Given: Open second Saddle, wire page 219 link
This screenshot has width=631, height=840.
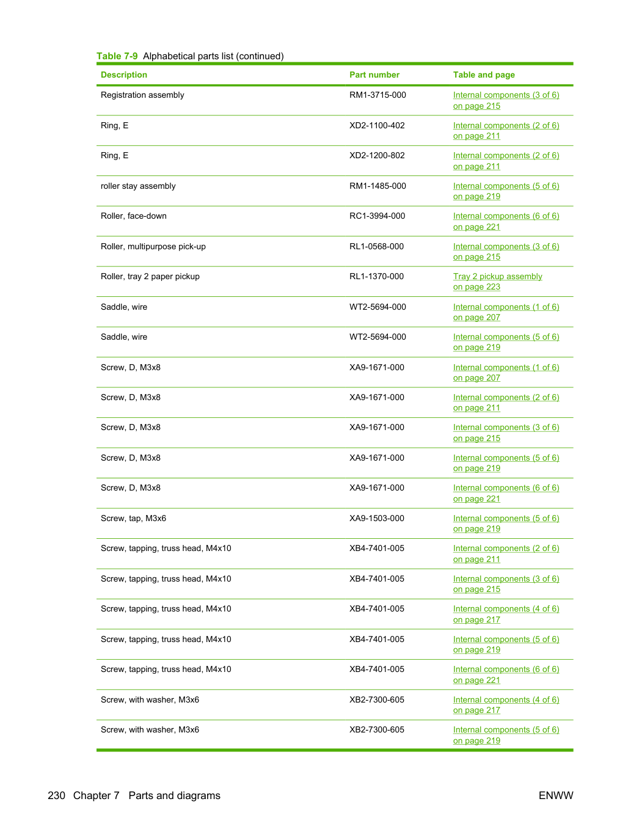Looking at the screenshot, I should [506, 342].
